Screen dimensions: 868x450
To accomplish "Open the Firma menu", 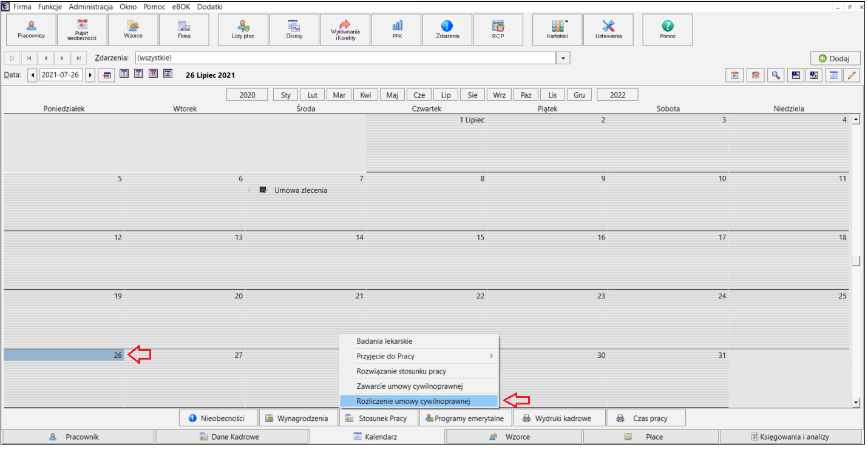I will (22, 7).
